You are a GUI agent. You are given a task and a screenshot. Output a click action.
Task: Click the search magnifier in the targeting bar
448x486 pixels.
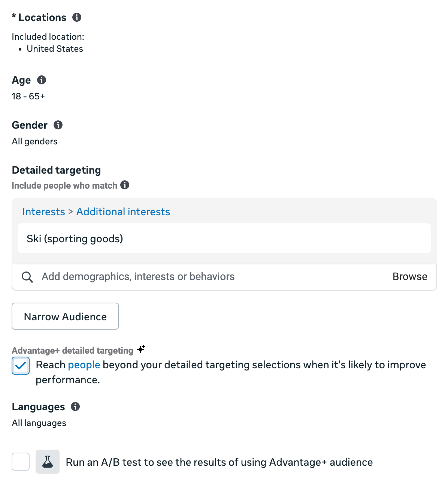click(27, 277)
